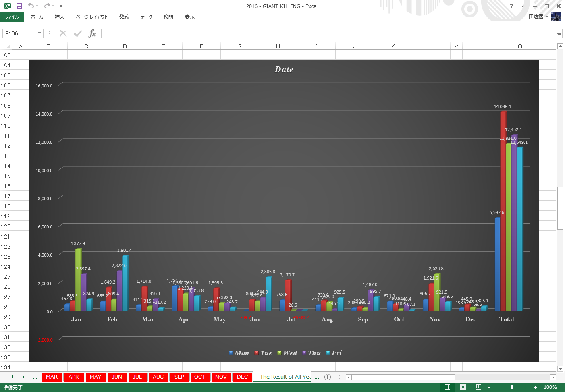Viewport: 565px width, 392px height.
Task: Click the Excel application icon
Action: point(7,6)
